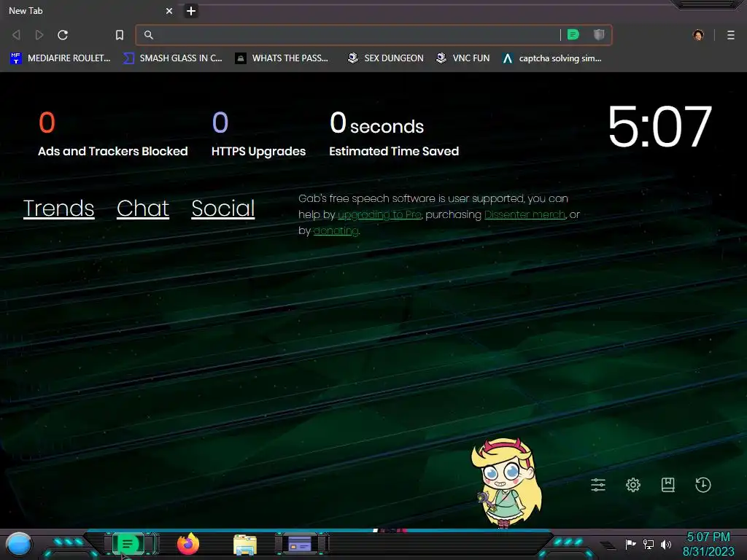Viewport: 747px width, 560px height.
Task: Open captcha solving sim... bookmark
Action: pos(552,58)
